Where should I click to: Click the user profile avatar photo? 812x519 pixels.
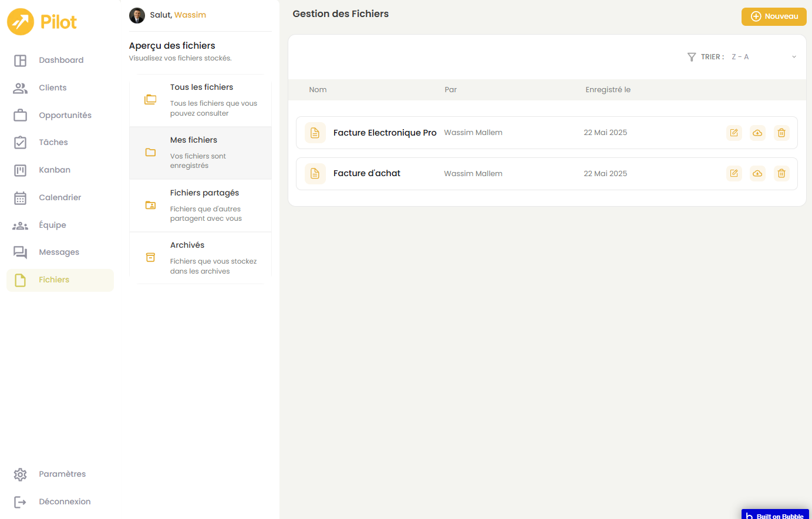[x=137, y=15]
